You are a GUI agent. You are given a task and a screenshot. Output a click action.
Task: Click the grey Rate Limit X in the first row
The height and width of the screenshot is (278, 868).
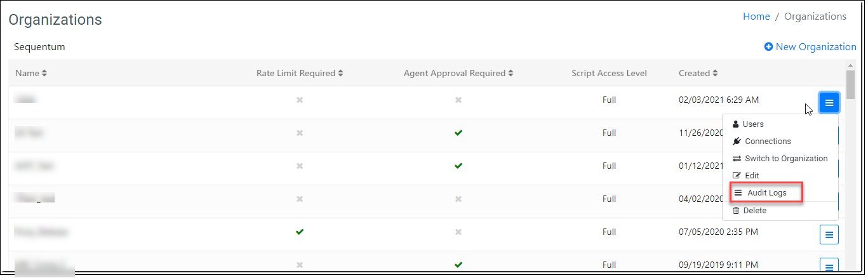pos(300,100)
